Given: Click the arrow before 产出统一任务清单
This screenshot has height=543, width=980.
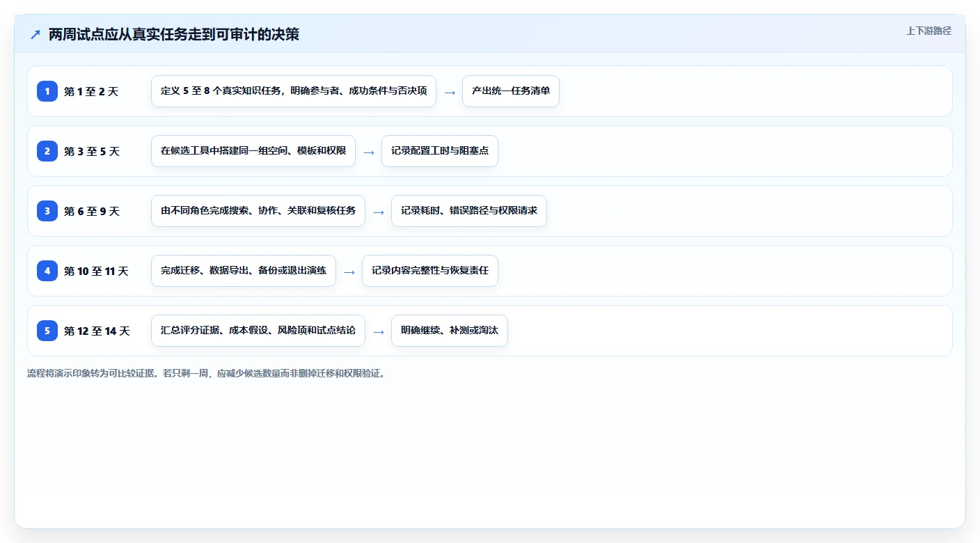Looking at the screenshot, I should coord(450,92).
